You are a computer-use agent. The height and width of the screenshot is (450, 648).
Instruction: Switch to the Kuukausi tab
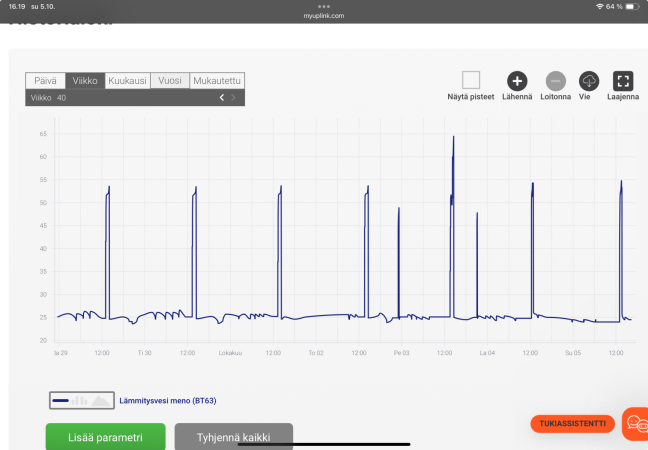coord(127,81)
